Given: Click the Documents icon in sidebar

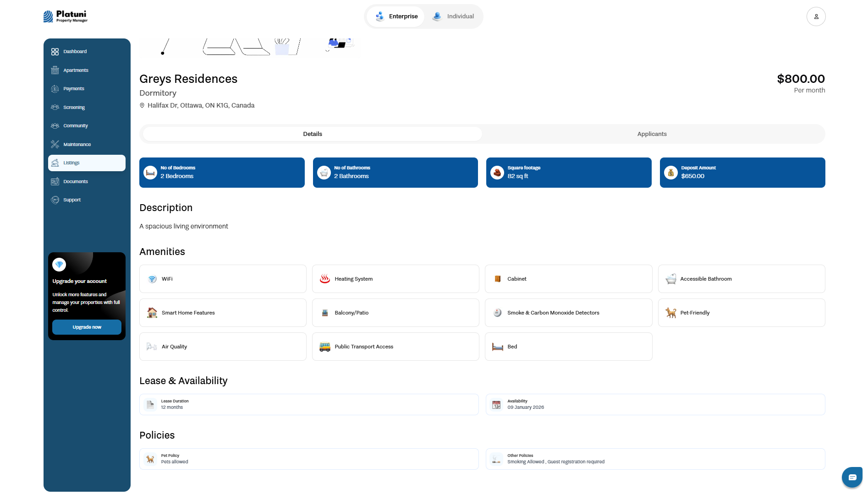Looking at the screenshot, I should (55, 181).
